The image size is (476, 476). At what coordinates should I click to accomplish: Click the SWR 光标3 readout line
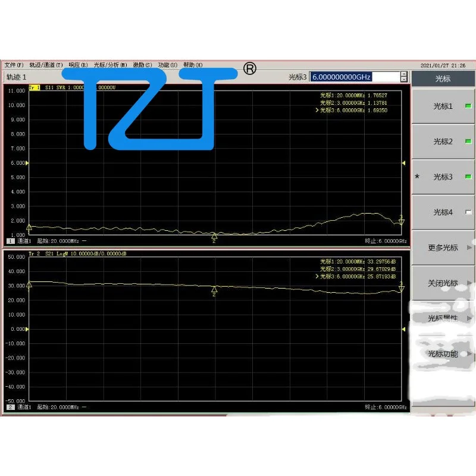click(x=352, y=110)
